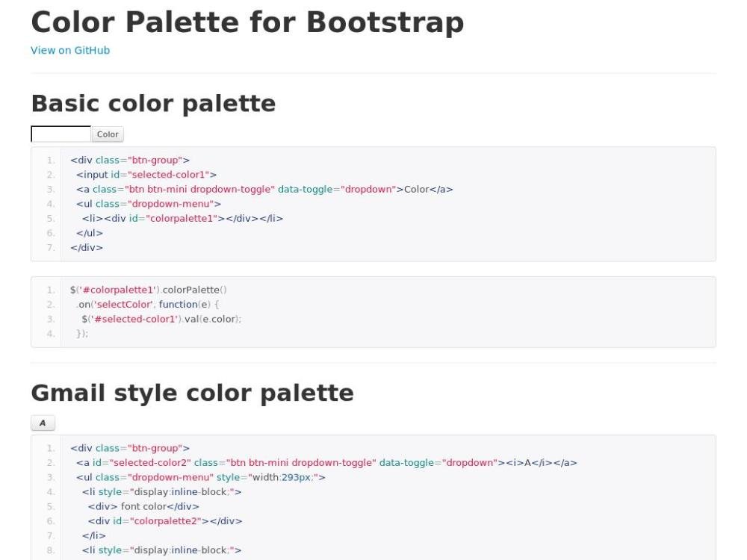Expand the italic A font color dropdown

pyautogui.click(x=43, y=423)
